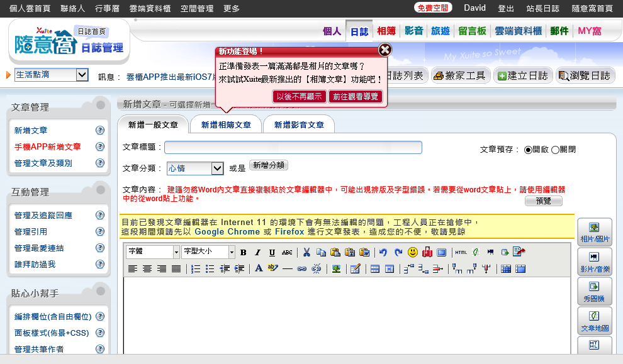Open 更多 menu in top bar

[231, 8]
